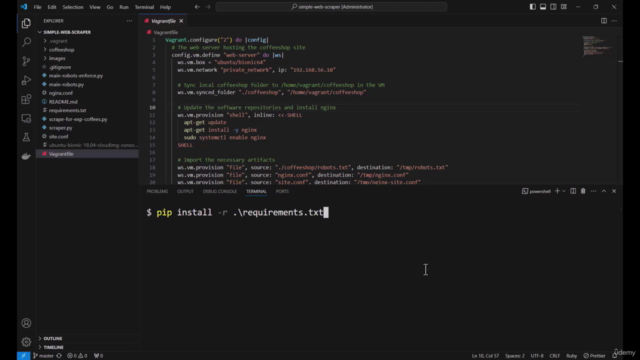Switch to the PROBLEMS tab

(157, 191)
